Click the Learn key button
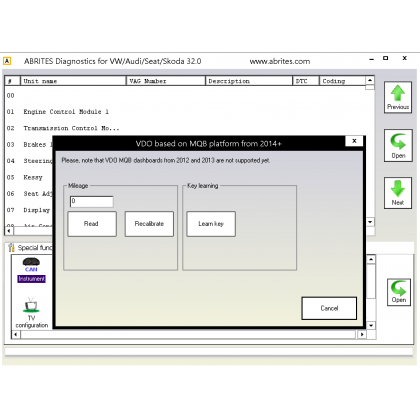420x420 pixels. coord(211,224)
